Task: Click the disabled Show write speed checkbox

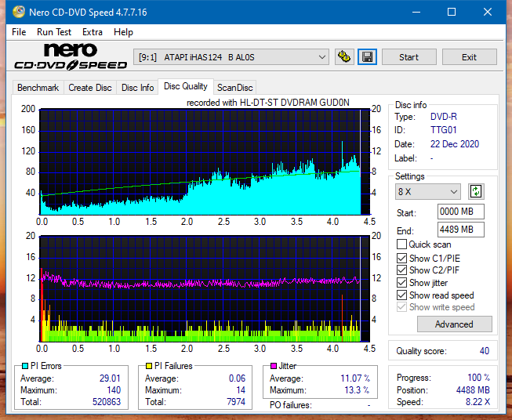Action: point(401,307)
